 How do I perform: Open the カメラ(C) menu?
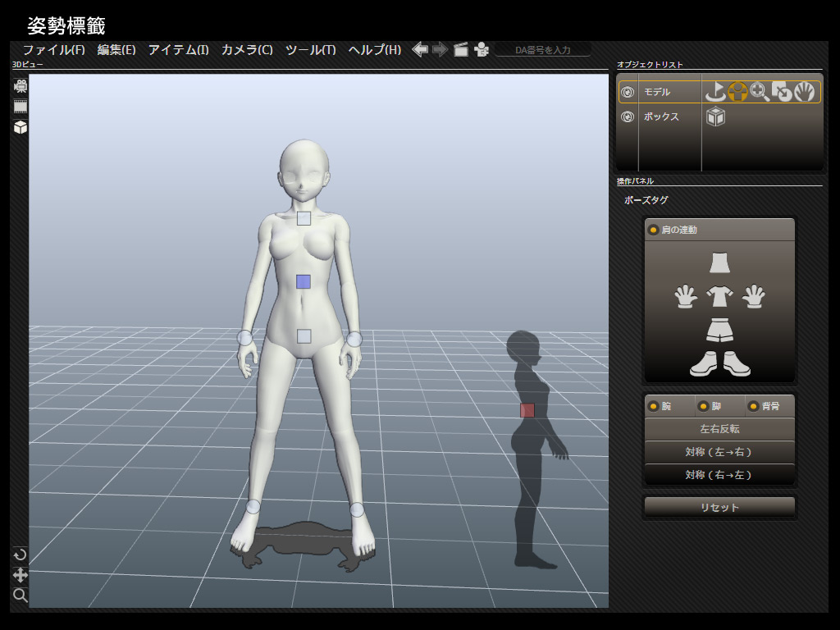(x=247, y=49)
